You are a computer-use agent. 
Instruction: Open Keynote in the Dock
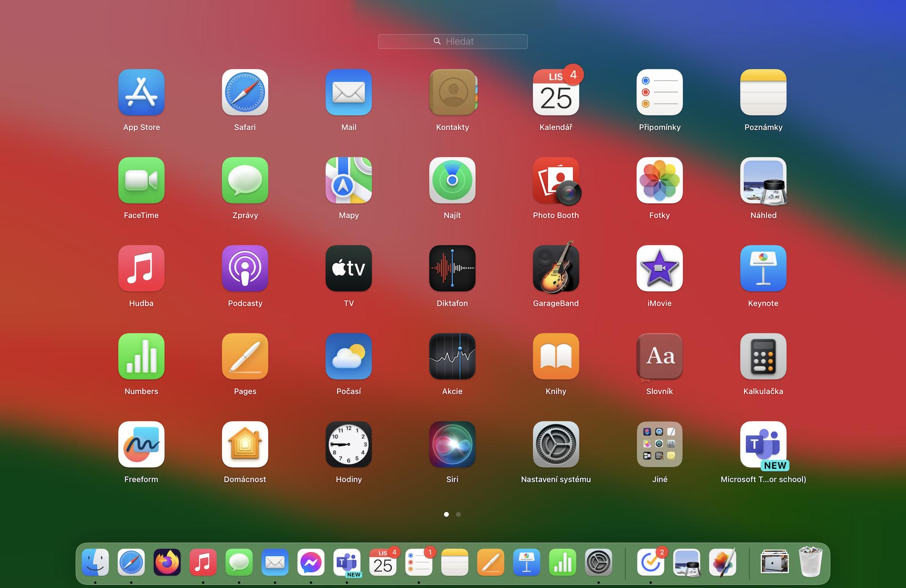527,562
